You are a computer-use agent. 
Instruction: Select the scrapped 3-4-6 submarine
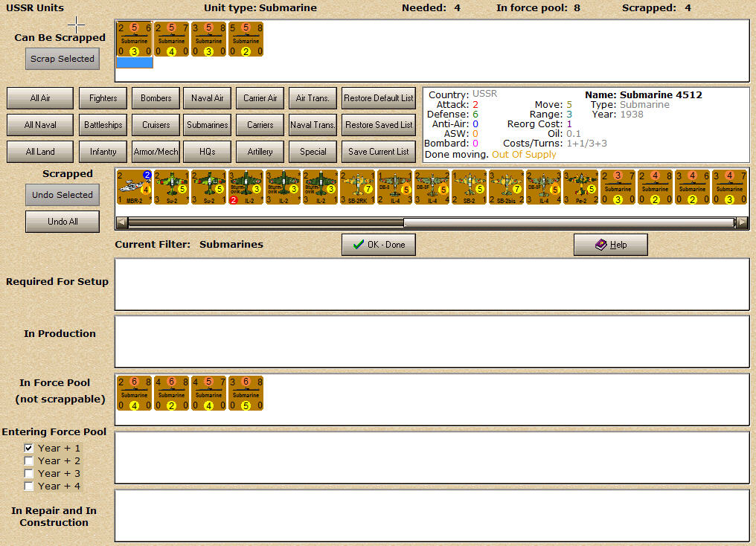(x=692, y=187)
